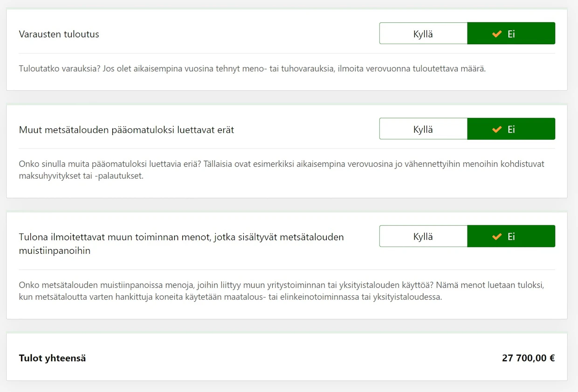Select Kyllä for Tulona ilmoitettavat muun toiminnan menot

pos(423,237)
